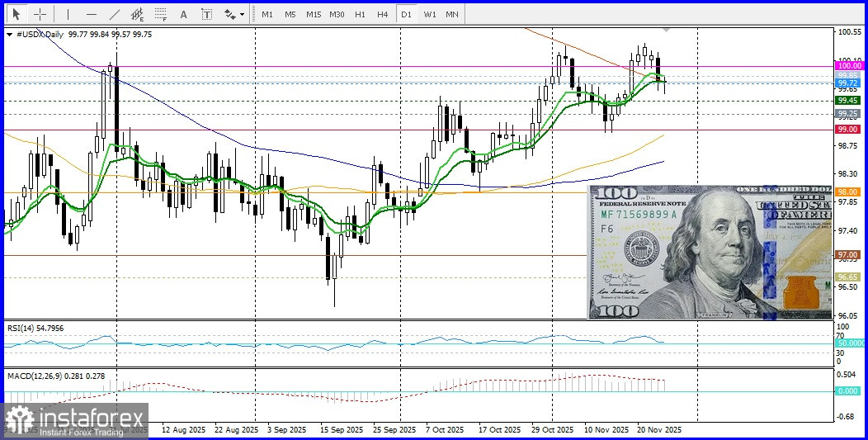Click the 98.00 orange level label
The image size is (868, 440).
point(848,192)
